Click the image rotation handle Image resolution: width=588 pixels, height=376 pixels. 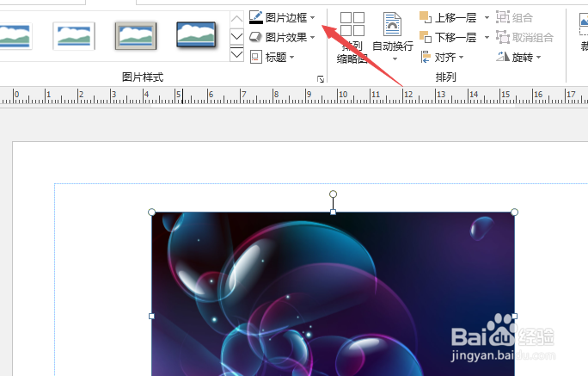[x=333, y=194]
